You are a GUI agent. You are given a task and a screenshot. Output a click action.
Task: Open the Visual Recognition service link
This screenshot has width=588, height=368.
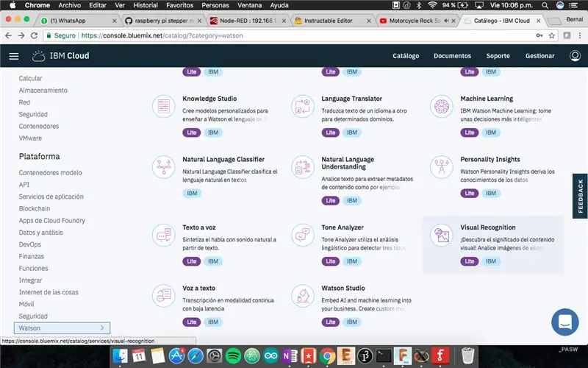[x=488, y=227]
